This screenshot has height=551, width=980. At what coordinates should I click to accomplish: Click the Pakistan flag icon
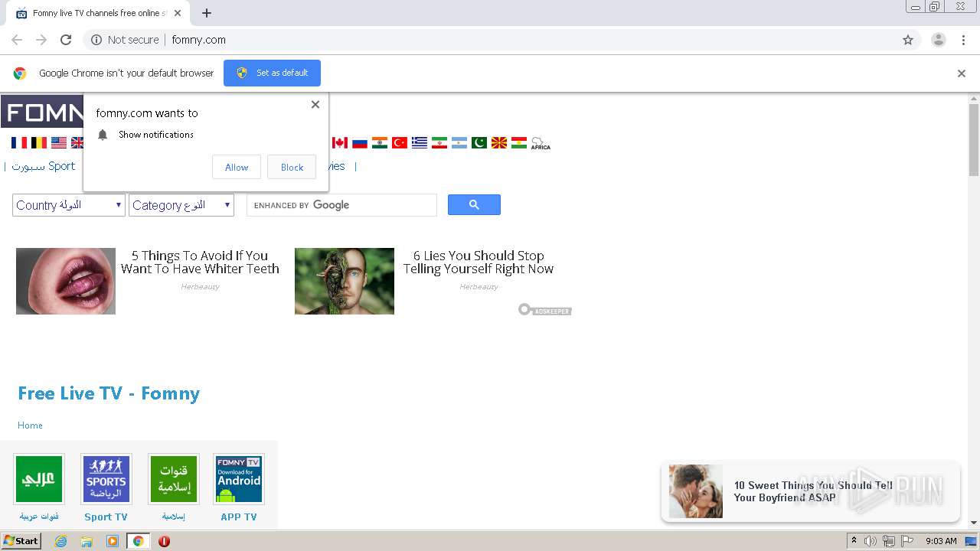click(x=479, y=142)
